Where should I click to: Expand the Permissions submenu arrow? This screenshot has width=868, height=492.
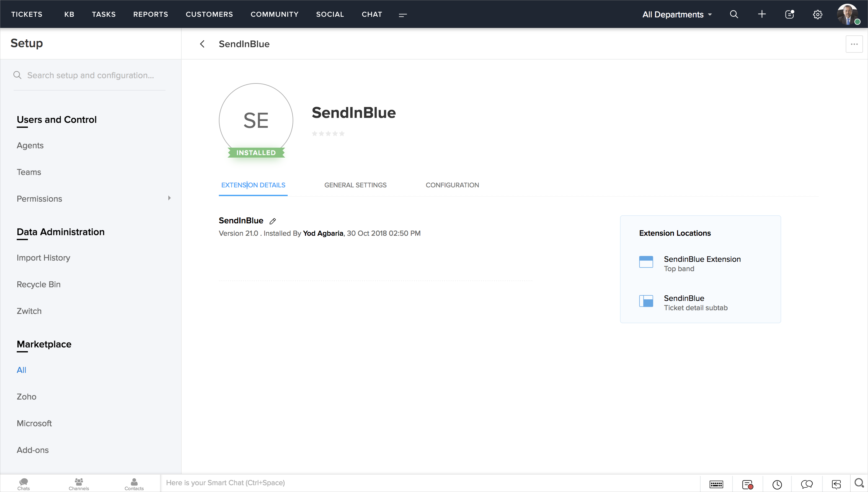click(170, 198)
